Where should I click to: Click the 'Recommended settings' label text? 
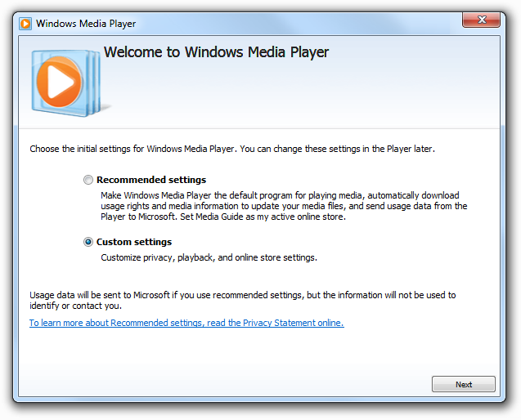click(151, 180)
